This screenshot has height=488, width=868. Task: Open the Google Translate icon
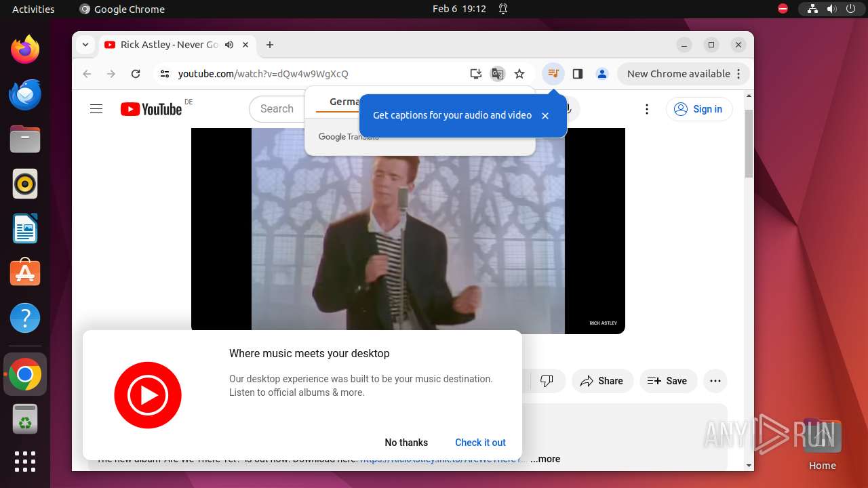tap(498, 74)
